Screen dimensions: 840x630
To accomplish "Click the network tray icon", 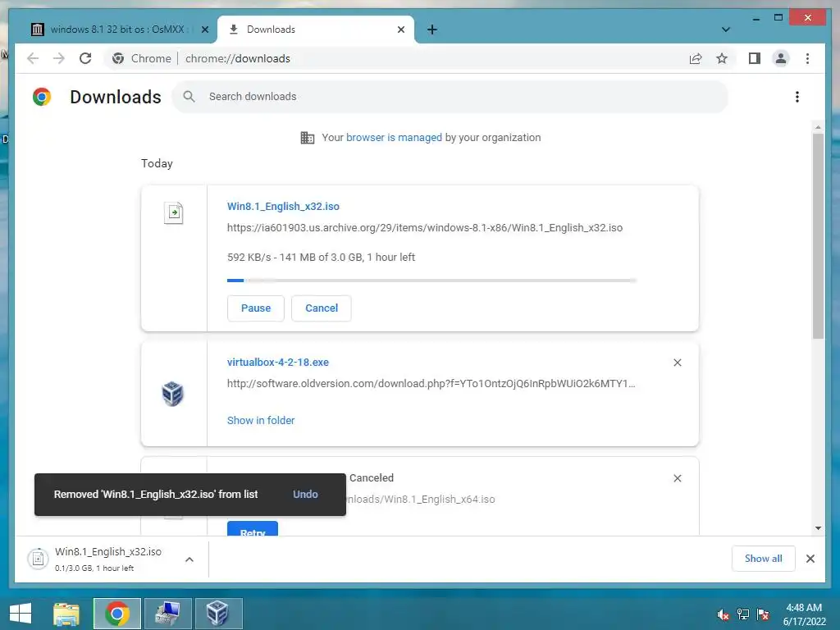I will [743, 614].
